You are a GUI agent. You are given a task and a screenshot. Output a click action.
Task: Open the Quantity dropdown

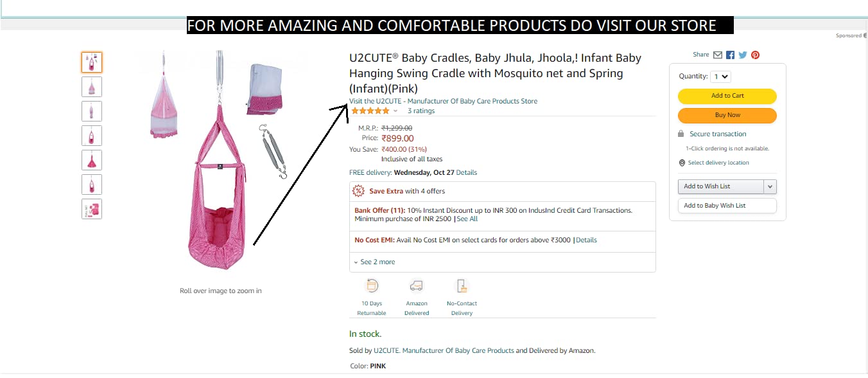coord(721,76)
